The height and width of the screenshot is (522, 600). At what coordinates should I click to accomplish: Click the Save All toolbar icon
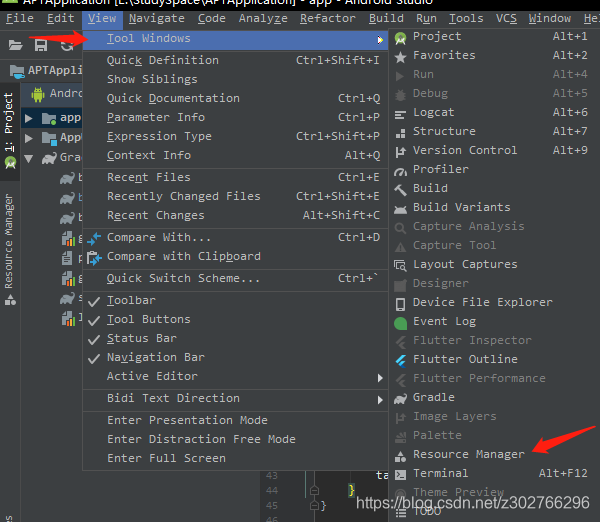coord(41,46)
